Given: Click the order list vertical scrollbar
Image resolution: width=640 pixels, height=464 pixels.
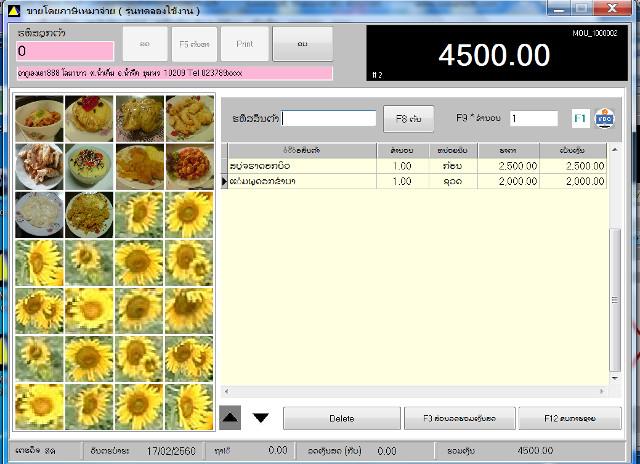Looking at the screenshot, I should pos(615,264).
